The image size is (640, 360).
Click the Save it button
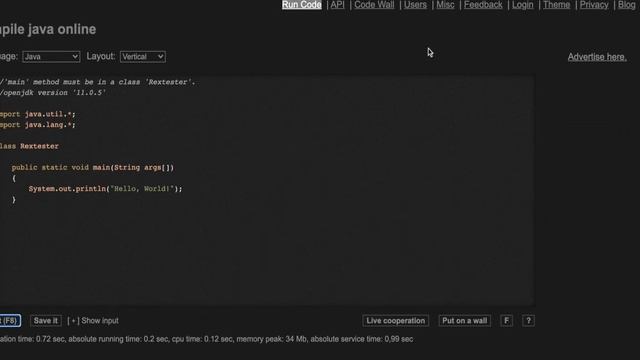point(46,321)
